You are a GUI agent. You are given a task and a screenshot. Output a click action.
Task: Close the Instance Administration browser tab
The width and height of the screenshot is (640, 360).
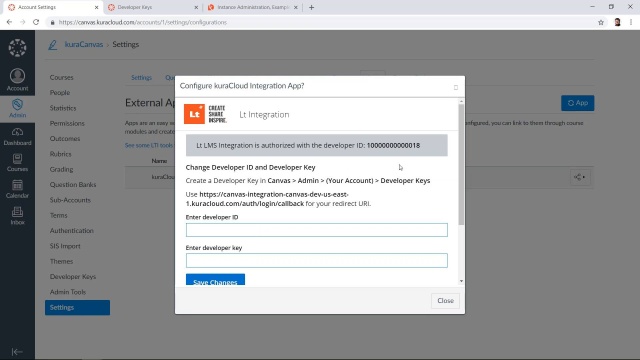[296, 7]
